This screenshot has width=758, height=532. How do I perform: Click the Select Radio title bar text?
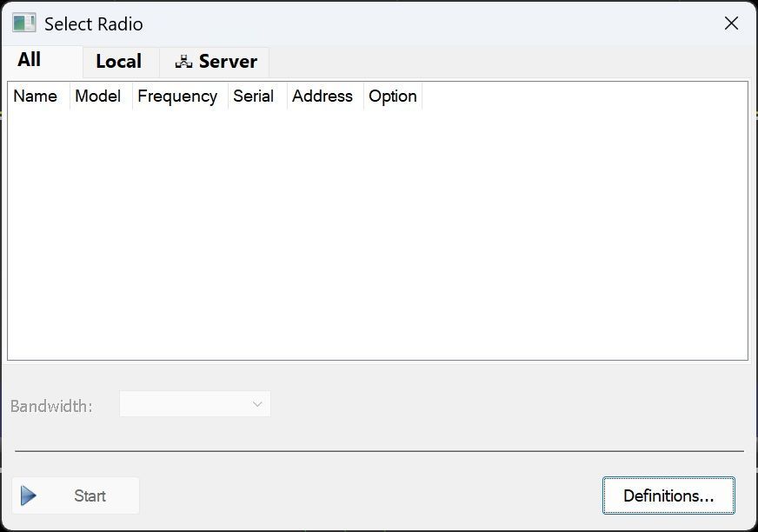pos(93,23)
